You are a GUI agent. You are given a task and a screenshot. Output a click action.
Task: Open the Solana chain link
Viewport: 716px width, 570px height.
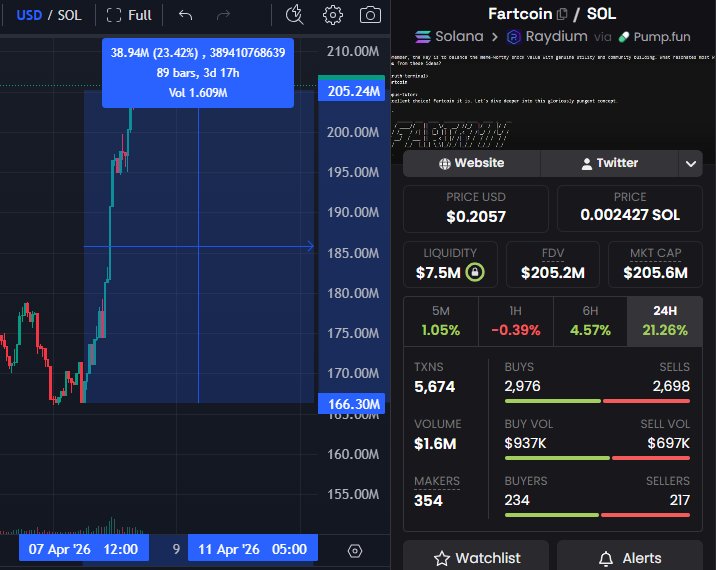tap(449, 37)
